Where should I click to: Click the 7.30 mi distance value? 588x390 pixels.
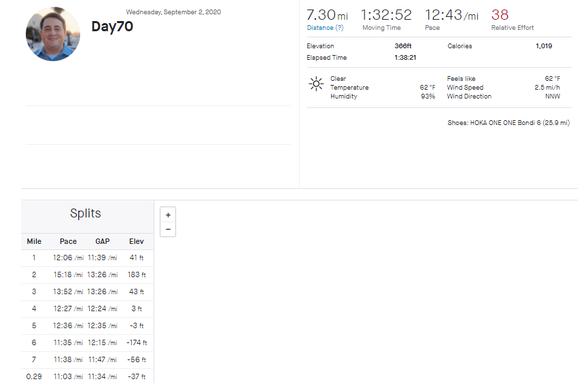(x=327, y=15)
